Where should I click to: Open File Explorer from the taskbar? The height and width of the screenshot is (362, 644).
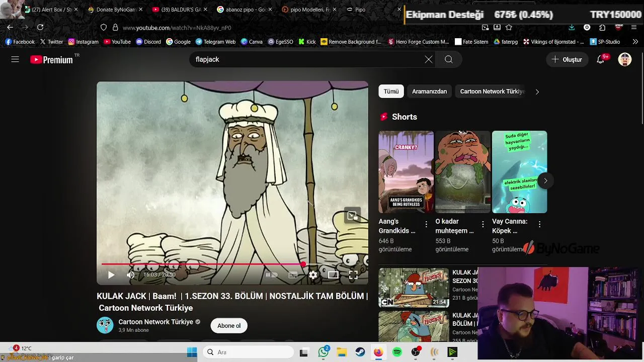point(342,352)
